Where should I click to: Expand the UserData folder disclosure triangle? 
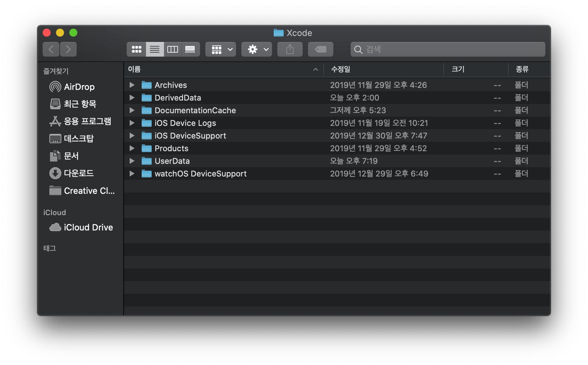tap(132, 161)
